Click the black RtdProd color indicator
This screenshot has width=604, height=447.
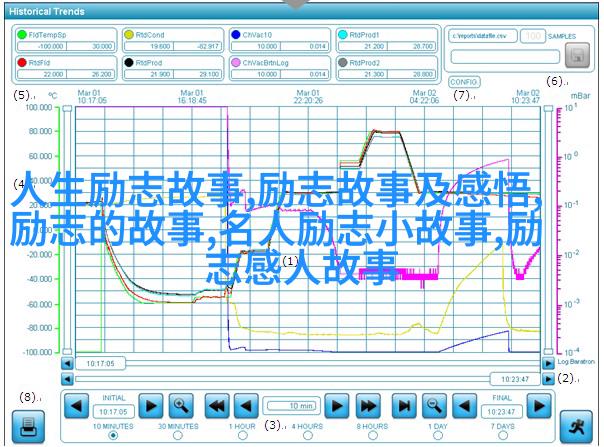129,62
